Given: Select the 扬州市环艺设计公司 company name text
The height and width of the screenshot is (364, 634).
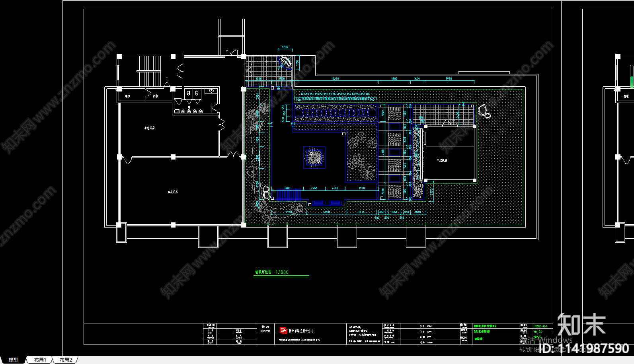Looking at the screenshot, I should pos(301,331).
